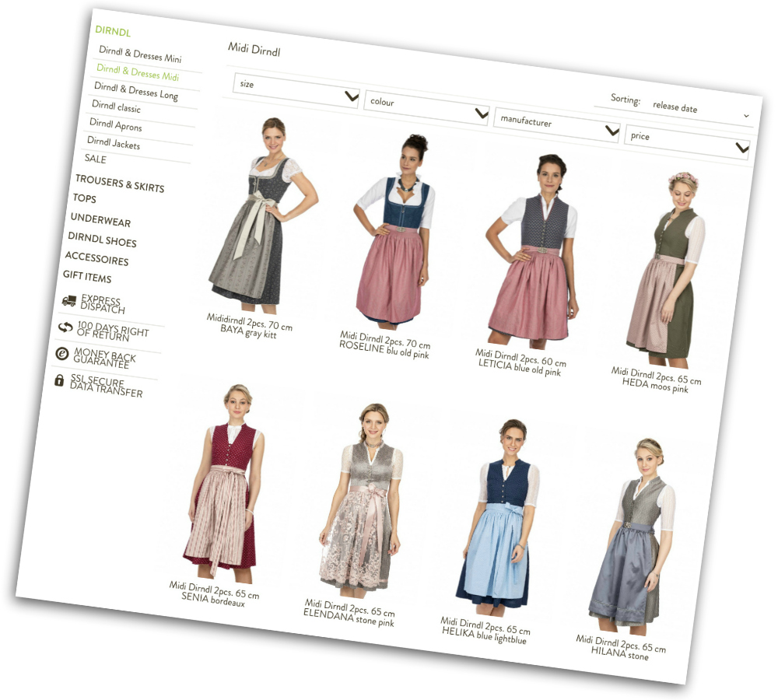The image size is (778, 700).
Task: Go to GIFT ITEMS section
Action: (x=87, y=276)
